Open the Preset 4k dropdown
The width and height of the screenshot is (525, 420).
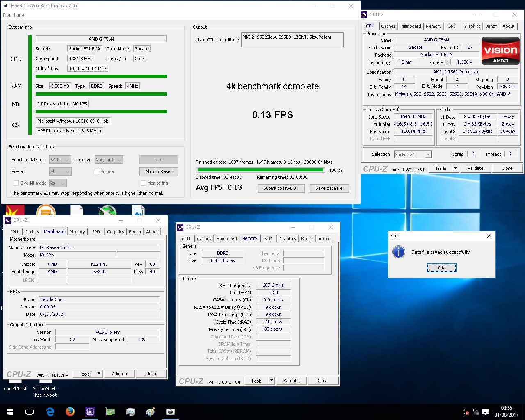[60, 171]
